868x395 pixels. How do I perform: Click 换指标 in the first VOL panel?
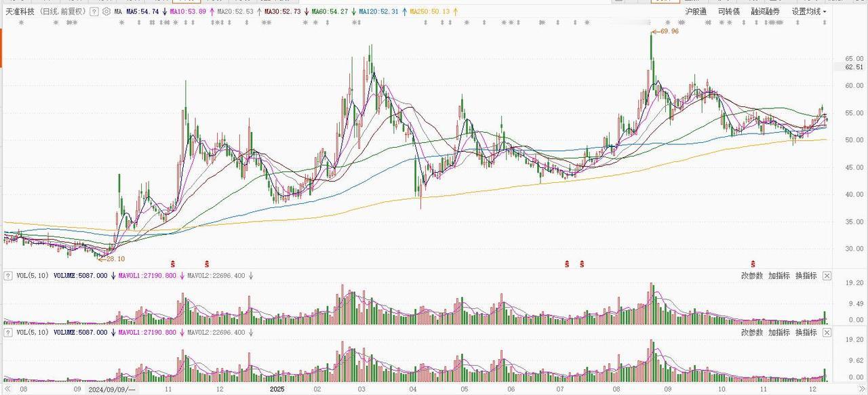[x=806, y=276]
